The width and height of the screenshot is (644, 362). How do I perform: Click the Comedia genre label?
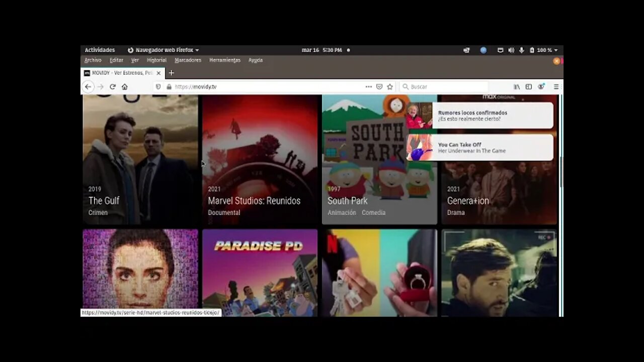tap(373, 213)
